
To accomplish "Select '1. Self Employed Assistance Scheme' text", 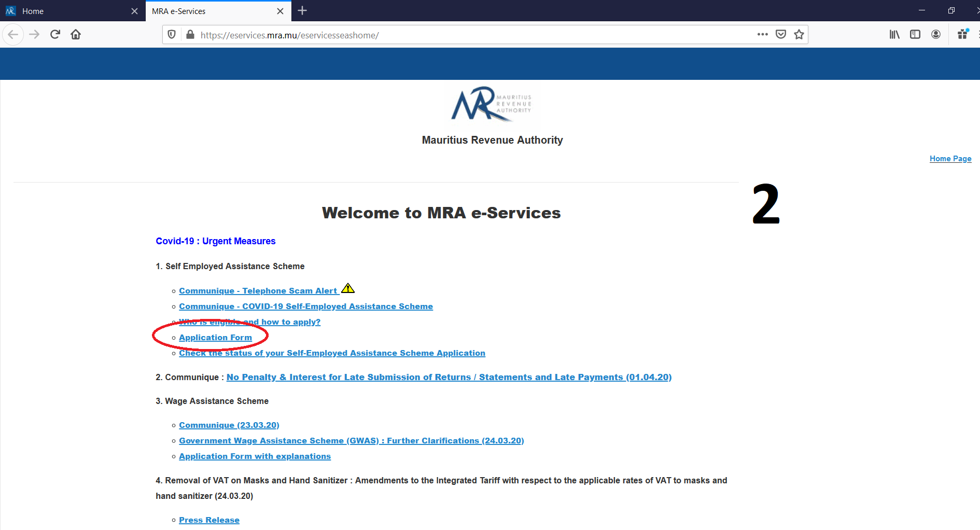I will pyautogui.click(x=230, y=266).
